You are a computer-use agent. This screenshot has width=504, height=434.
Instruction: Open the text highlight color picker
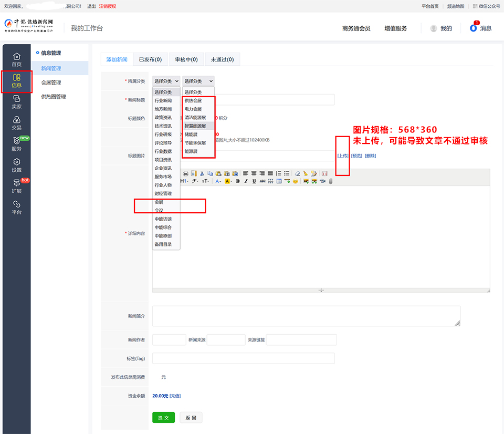point(228,181)
